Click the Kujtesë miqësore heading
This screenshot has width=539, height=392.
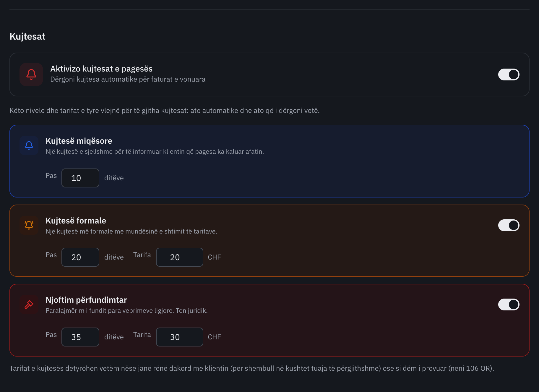pos(79,141)
